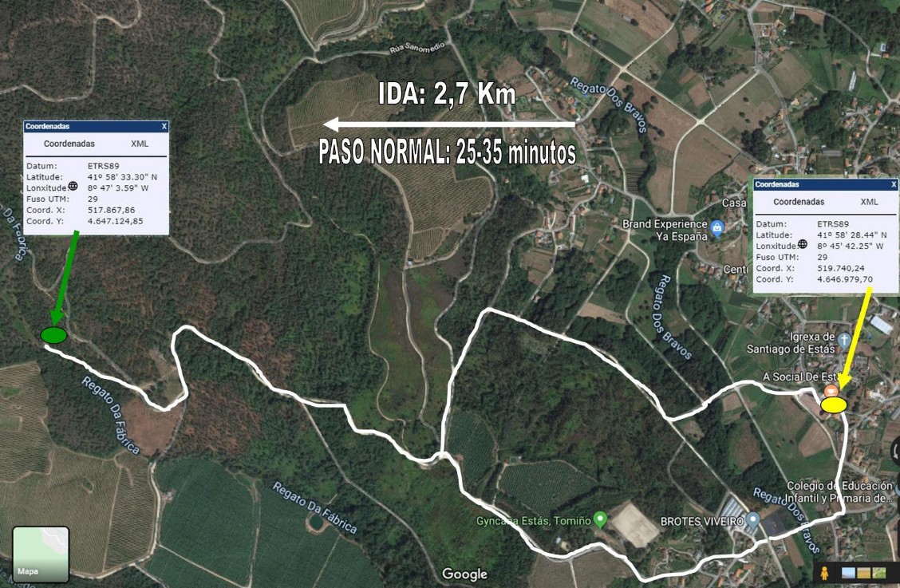This screenshot has width=900, height=588.
Task: Click the first imagery thumbnail beside Pegman
Action: tap(848, 573)
